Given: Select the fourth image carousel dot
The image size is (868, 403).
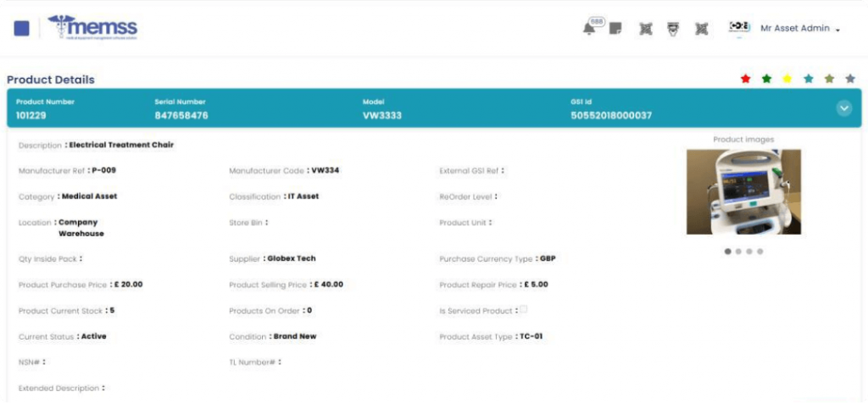Looking at the screenshot, I should click(x=760, y=251).
